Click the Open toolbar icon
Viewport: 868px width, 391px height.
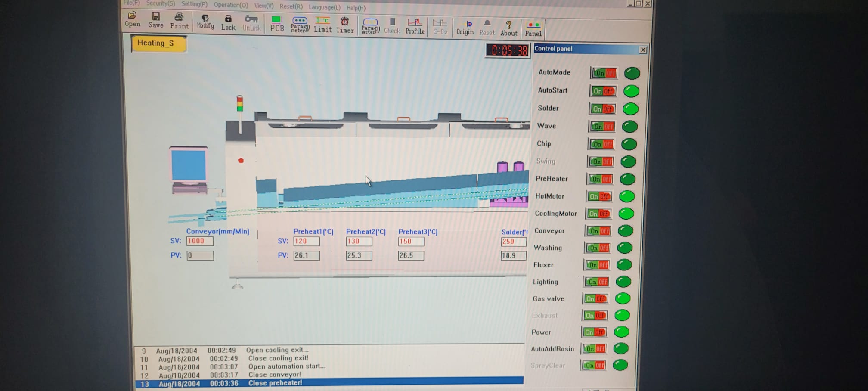tap(133, 20)
